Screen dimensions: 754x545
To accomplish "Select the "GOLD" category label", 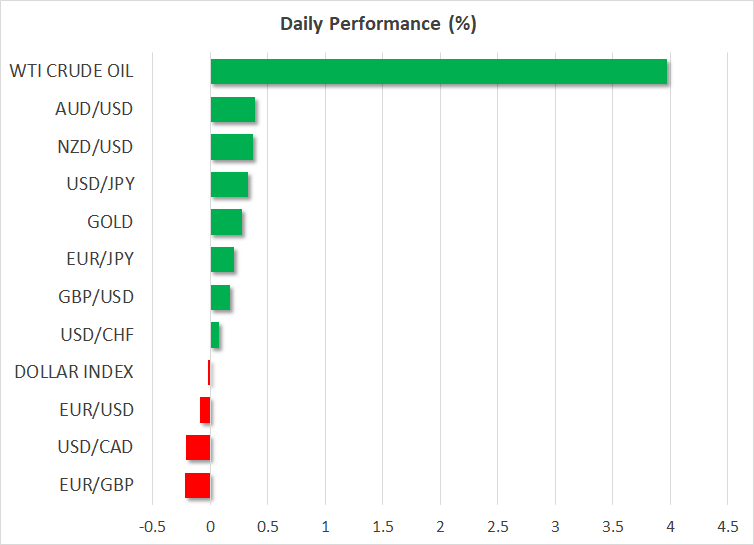I will point(110,222).
